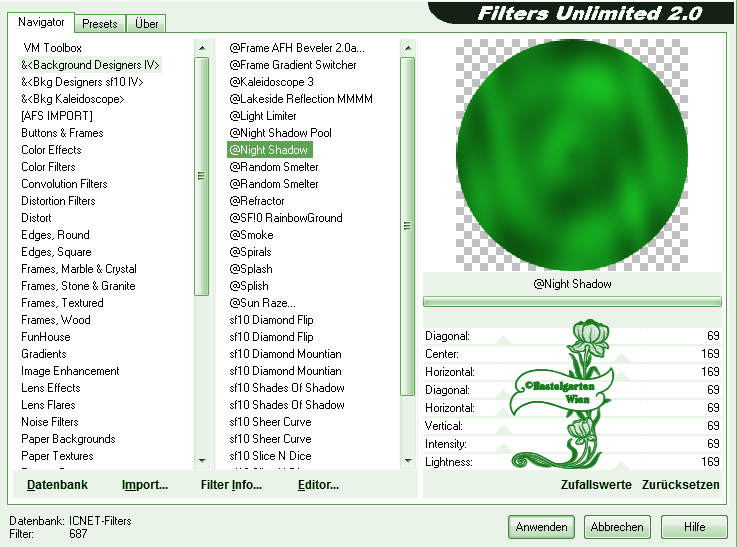Choose @Lakeside Reflection MMMM filter
Viewport: 737px width, 547px height.
(x=301, y=99)
